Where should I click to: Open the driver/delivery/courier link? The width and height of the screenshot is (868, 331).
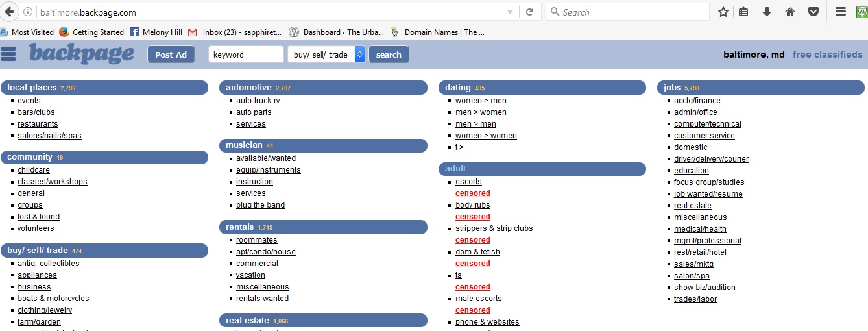point(711,159)
